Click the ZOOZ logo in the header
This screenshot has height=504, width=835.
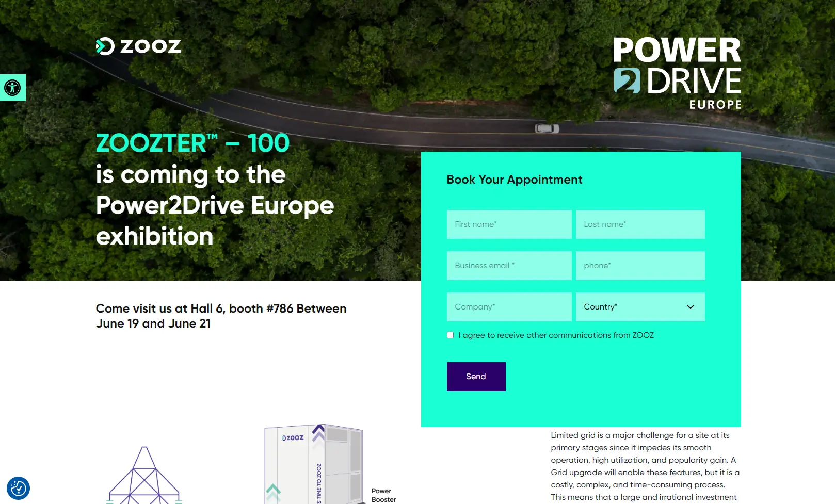point(138,46)
